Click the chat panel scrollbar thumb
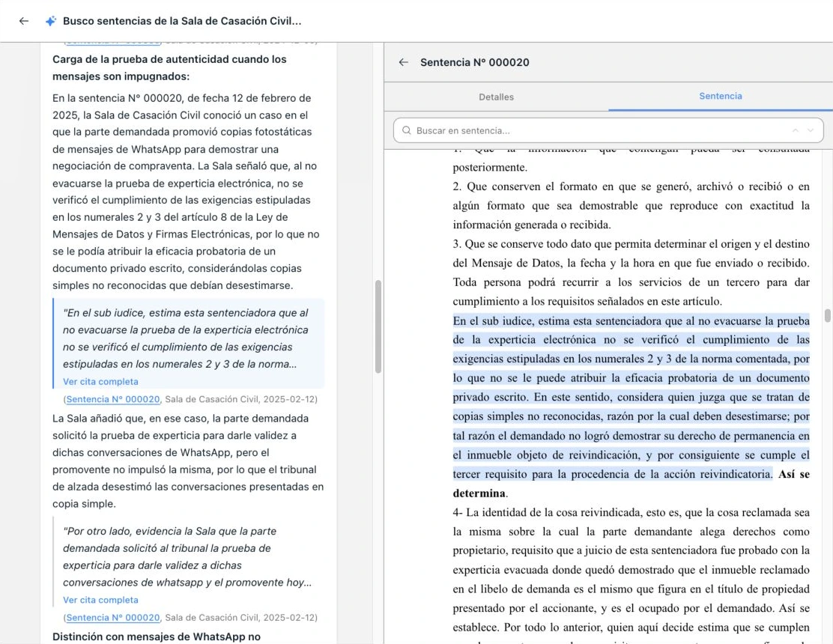Viewport: 833px width, 644px height. click(x=378, y=326)
